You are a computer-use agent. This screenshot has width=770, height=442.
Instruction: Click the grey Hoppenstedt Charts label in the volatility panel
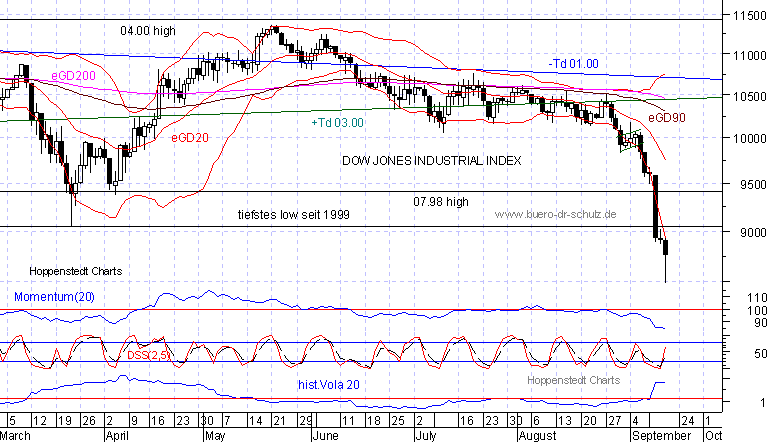(574, 380)
